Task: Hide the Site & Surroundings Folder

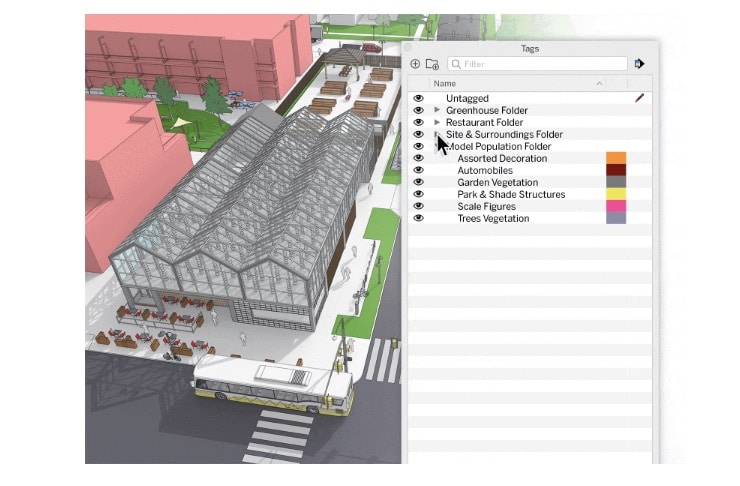Action: pyautogui.click(x=418, y=134)
